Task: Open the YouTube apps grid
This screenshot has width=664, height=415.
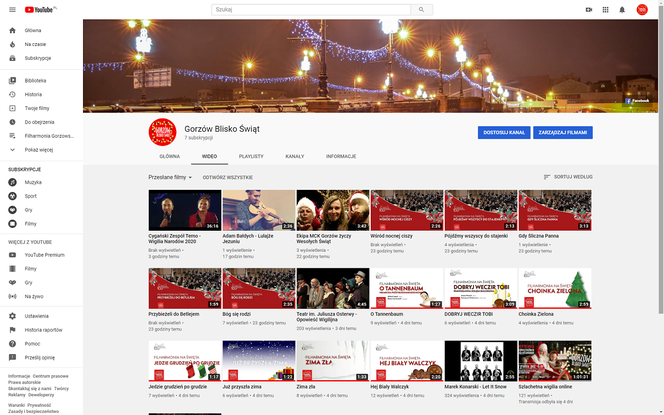Action: pos(607,9)
